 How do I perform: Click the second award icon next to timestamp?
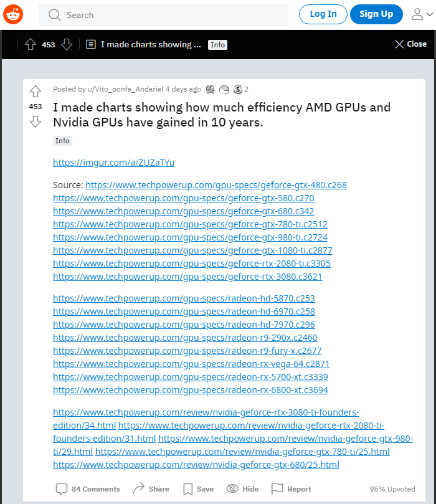[x=224, y=89]
